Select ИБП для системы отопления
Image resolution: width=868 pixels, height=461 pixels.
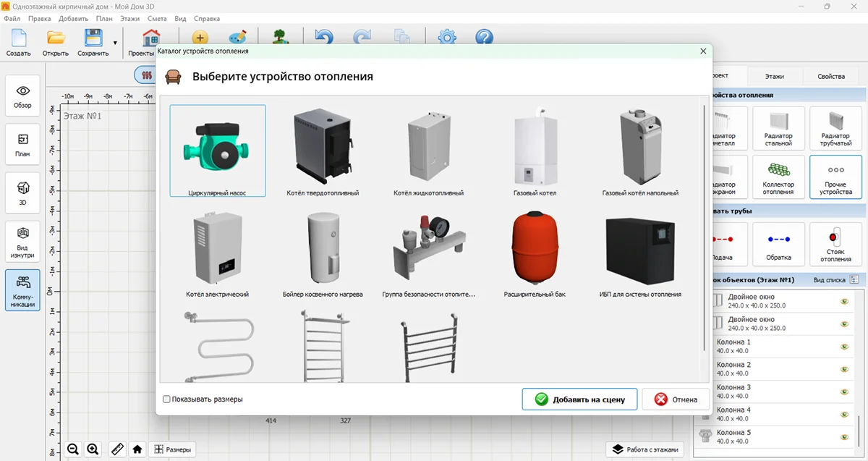(640, 252)
